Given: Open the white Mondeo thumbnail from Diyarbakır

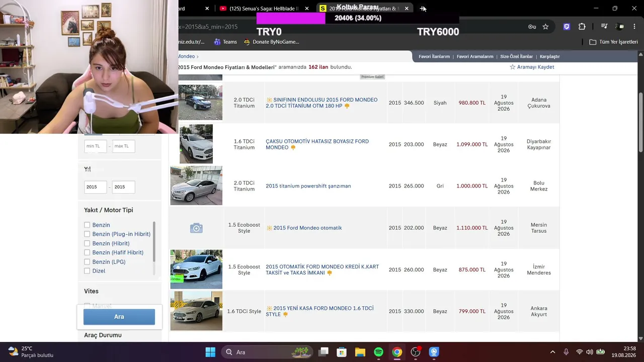Looking at the screenshot, I should pos(196,144).
